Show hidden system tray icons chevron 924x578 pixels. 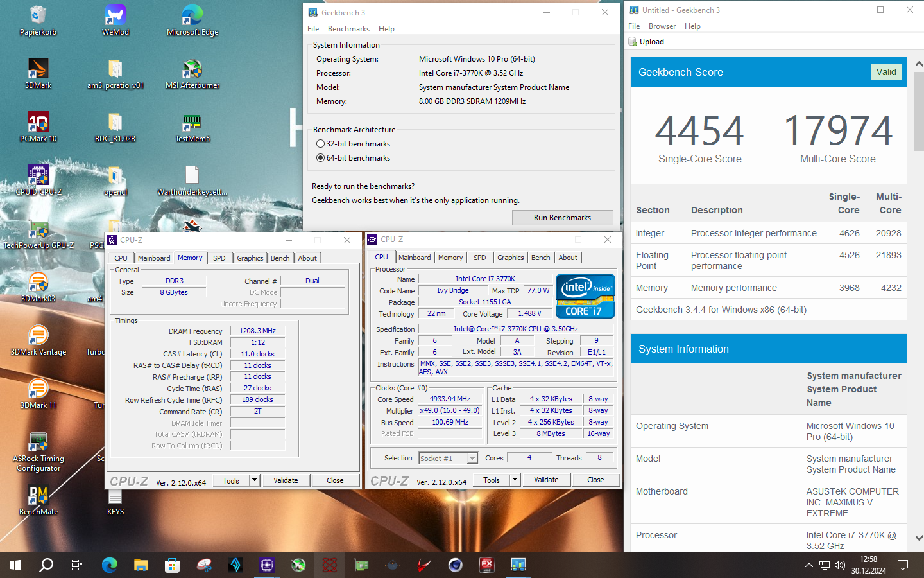[x=809, y=565]
